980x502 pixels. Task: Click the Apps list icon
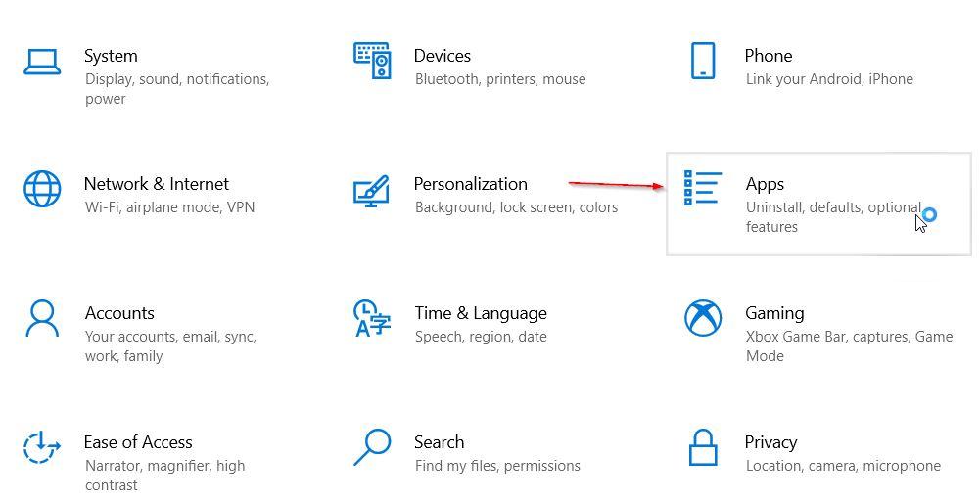point(703,188)
